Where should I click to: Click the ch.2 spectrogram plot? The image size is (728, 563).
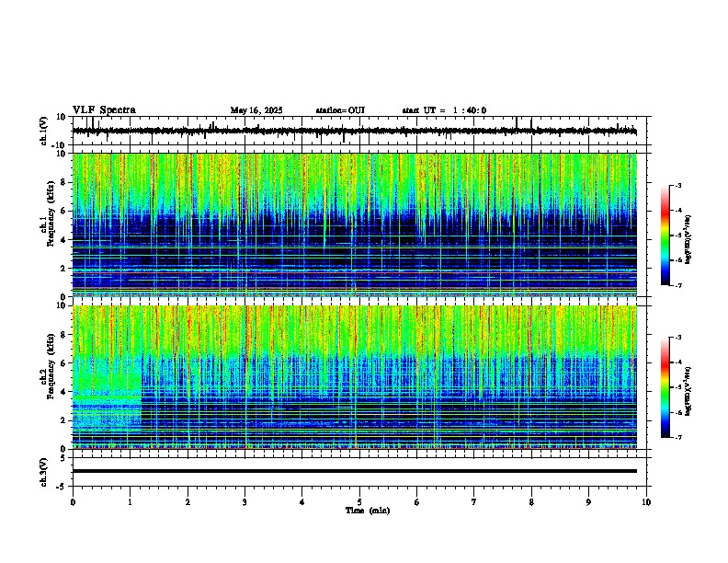(x=355, y=377)
